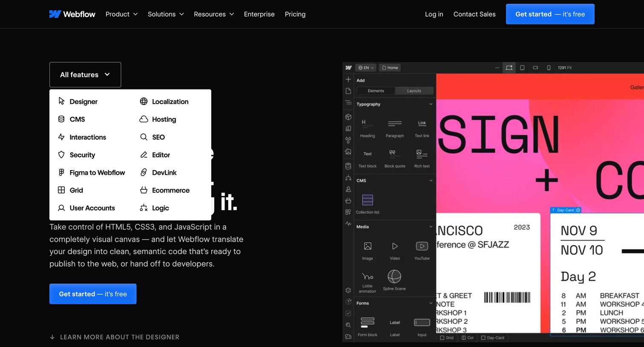Screen dimensions: 644x347
Task: Select Security from features menu
Action: tap(77, 155)
